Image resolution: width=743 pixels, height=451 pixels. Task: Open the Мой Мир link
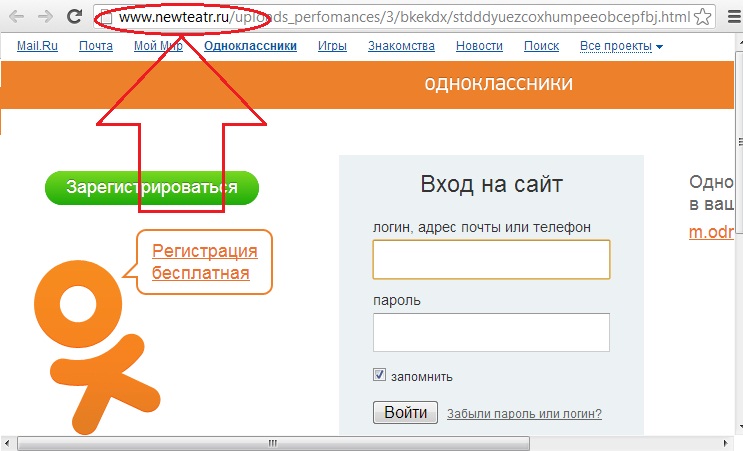point(158,46)
